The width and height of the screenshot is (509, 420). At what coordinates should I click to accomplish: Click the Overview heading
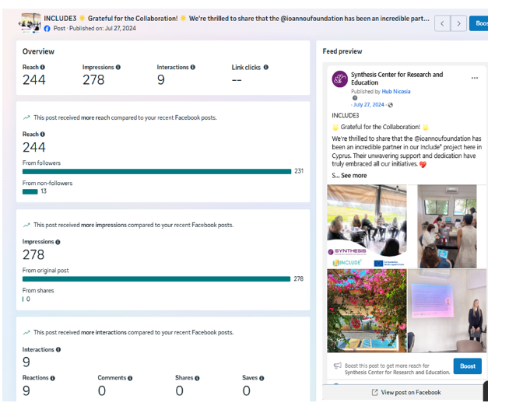(38, 51)
